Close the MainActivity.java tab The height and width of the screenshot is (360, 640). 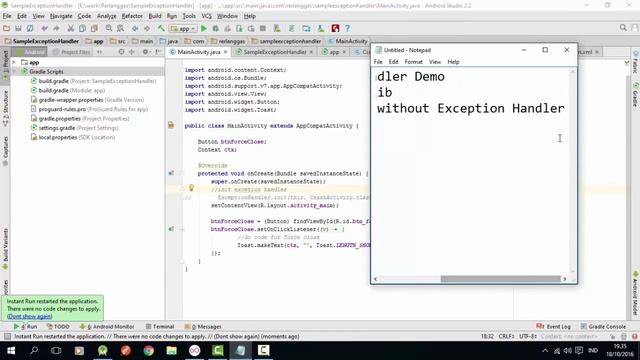(225, 52)
